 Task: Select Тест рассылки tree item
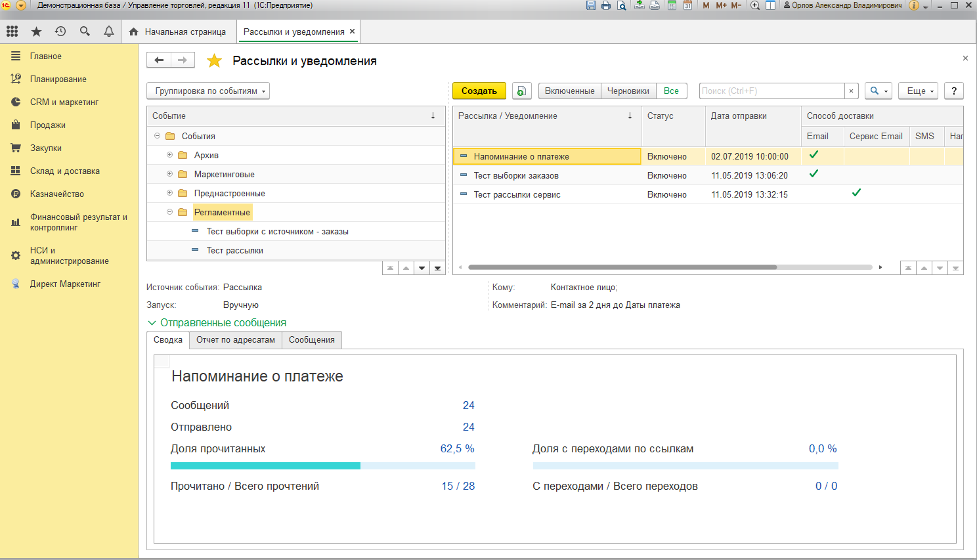pyautogui.click(x=234, y=251)
